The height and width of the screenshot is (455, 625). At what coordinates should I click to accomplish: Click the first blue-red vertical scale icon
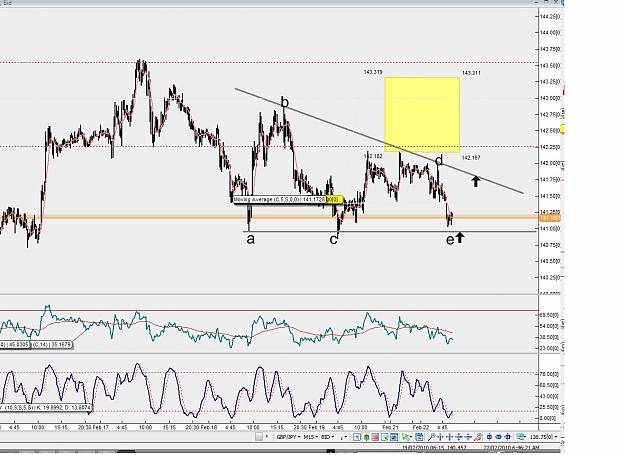coord(459,437)
